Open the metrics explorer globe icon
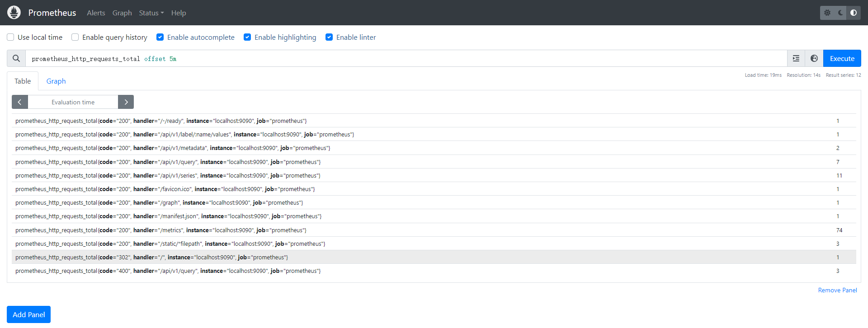This screenshot has width=868, height=328. [814, 58]
